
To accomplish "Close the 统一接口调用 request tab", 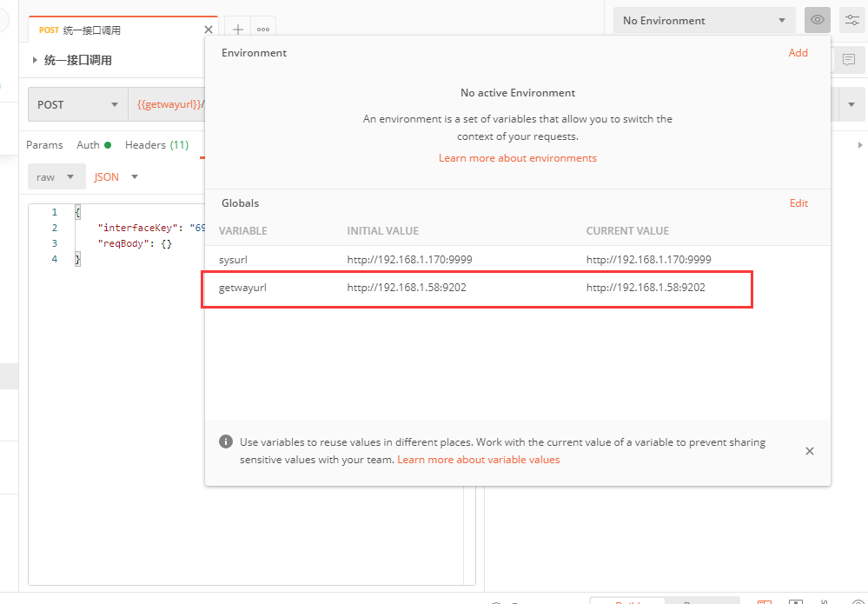I will click(x=209, y=30).
